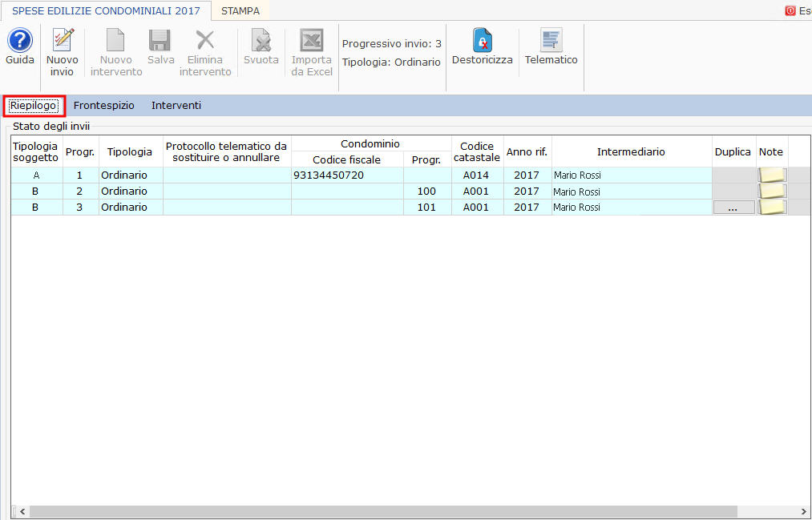Click the Destoricizza padlock icon
812x520 pixels.
pyautogui.click(x=482, y=40)
